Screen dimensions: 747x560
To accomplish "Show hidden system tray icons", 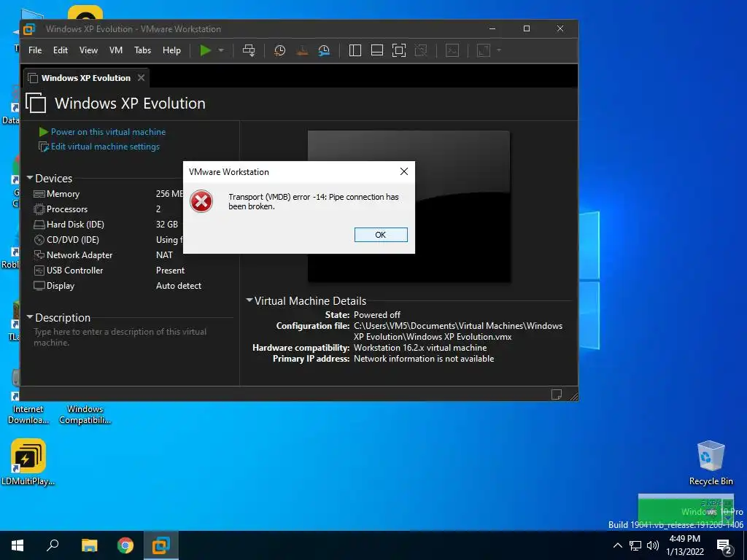I will click(617, 545).
